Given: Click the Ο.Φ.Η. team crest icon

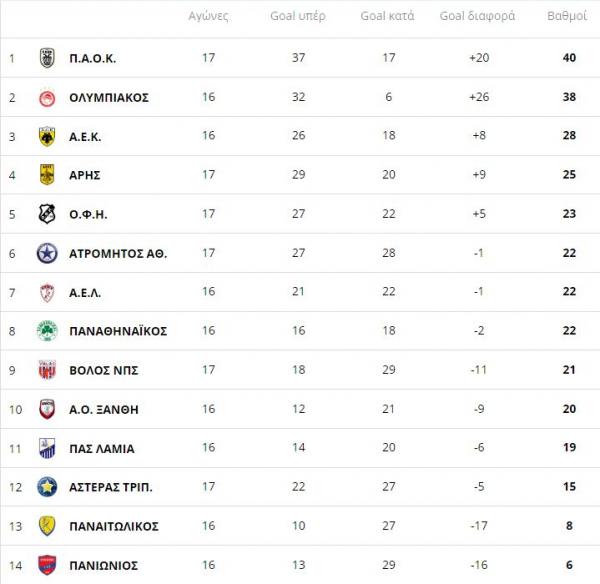Looking at the screenshot, I should [x=46, y=214].
